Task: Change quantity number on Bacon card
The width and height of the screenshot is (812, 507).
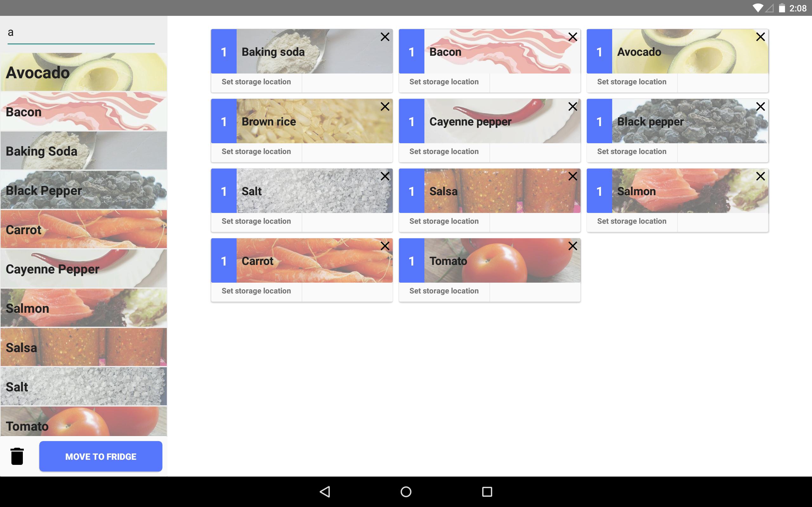Action: tap(412, 52)
